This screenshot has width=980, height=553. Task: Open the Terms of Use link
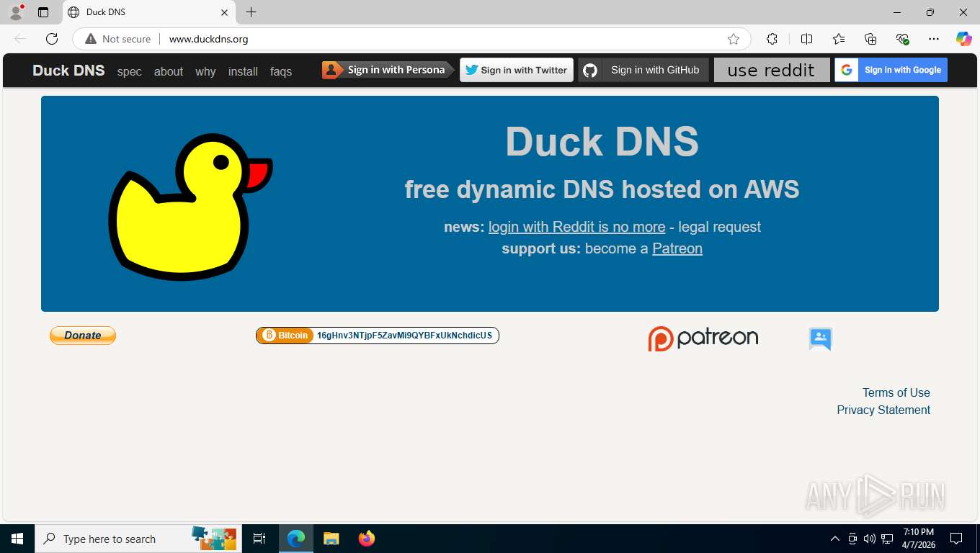pyautogui.click(x=896, y=392)
